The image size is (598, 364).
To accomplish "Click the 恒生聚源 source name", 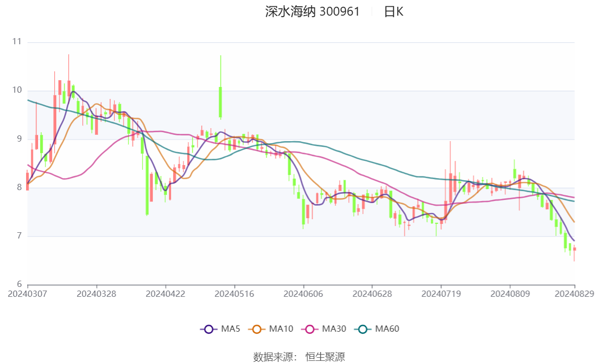I will pyautogui.click(x=325, y=357).
